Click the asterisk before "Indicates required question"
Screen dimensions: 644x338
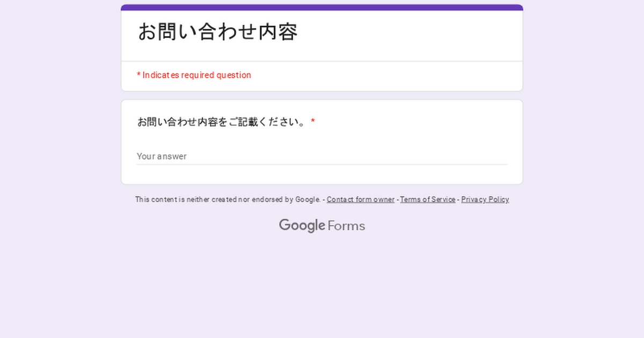click(x=138, y=75)
